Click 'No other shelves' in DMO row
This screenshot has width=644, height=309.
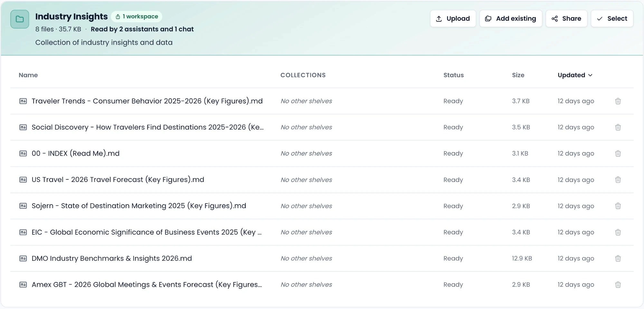(x=306, y=258)
